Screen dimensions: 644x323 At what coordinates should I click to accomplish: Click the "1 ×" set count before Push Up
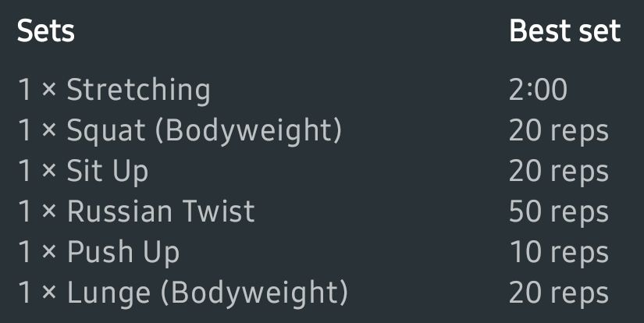[x=37, y=252]
